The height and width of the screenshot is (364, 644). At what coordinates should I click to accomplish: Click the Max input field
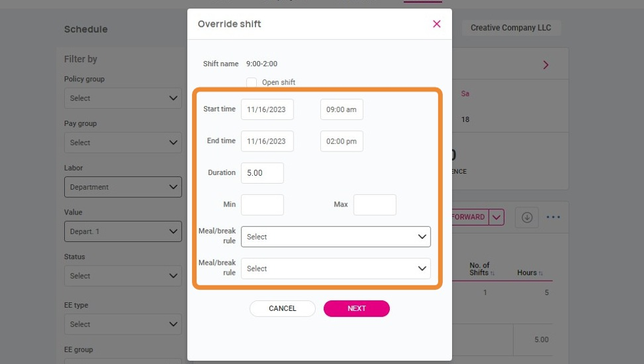pos(375,205)
